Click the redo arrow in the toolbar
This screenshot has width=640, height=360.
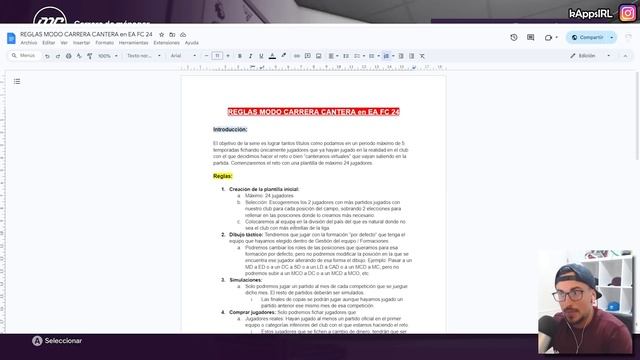pos(58,56)
